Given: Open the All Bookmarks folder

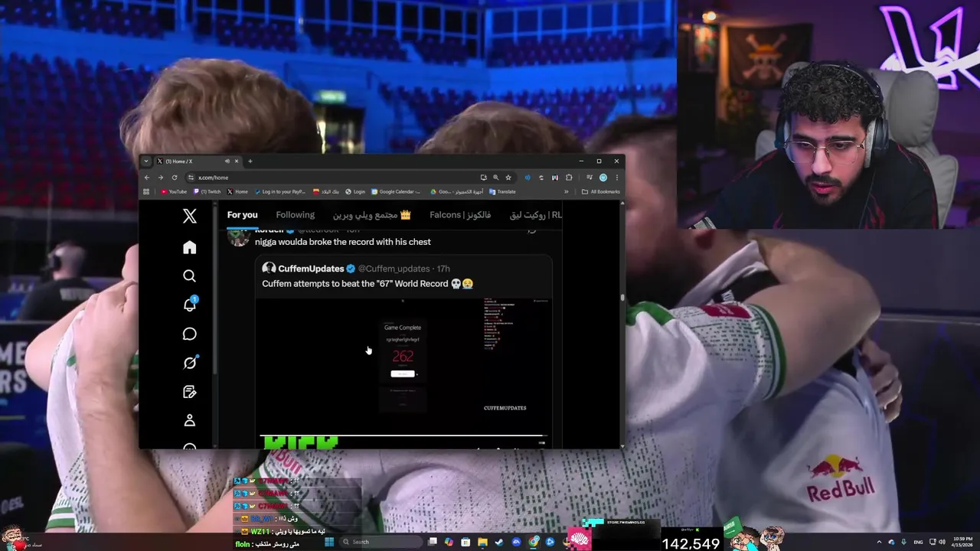Looking at the screenshot, I should (601, 191).
